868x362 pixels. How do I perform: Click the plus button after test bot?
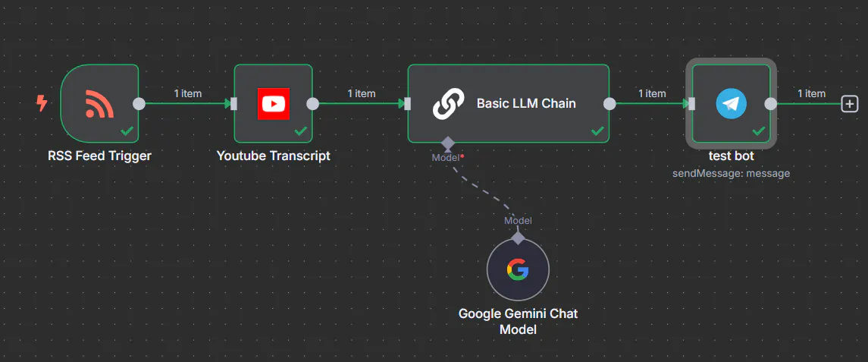[x=849, y=104]
